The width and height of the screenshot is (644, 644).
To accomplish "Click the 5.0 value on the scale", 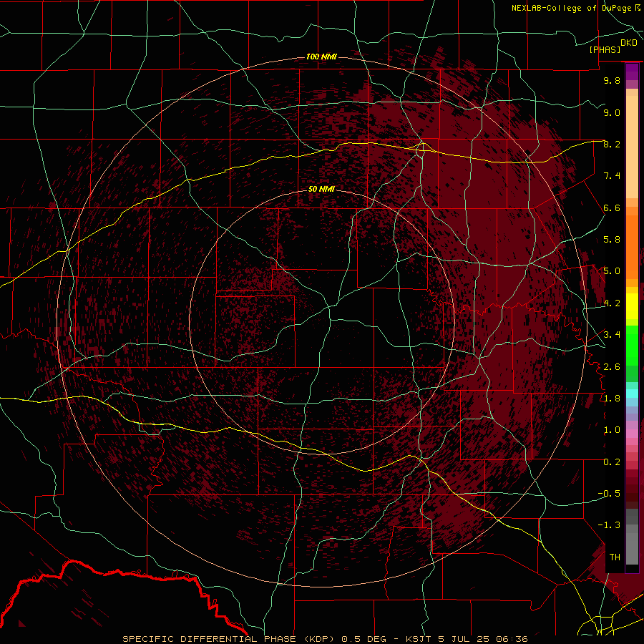I will pos(612,271).
